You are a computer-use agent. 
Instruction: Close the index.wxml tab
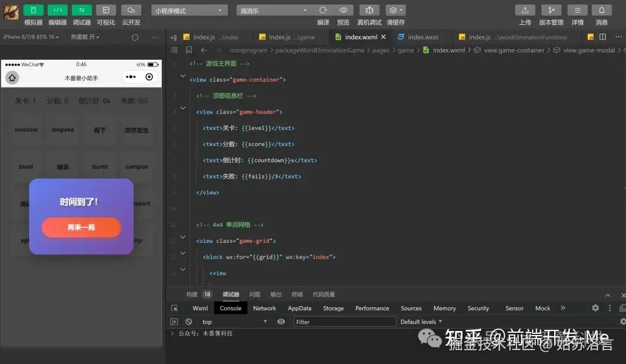pyautogui.click(x=384, y=37)
